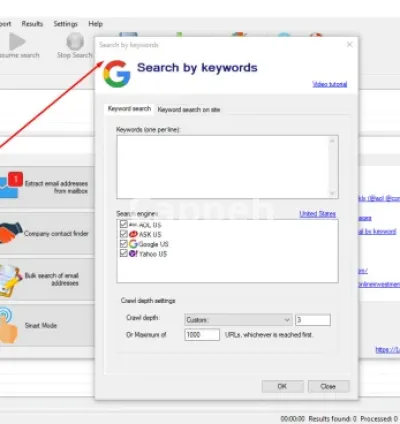Viewport: 400px width, 424px height.
Task: Open the Video tutorial link
Action: pos(330,84)
